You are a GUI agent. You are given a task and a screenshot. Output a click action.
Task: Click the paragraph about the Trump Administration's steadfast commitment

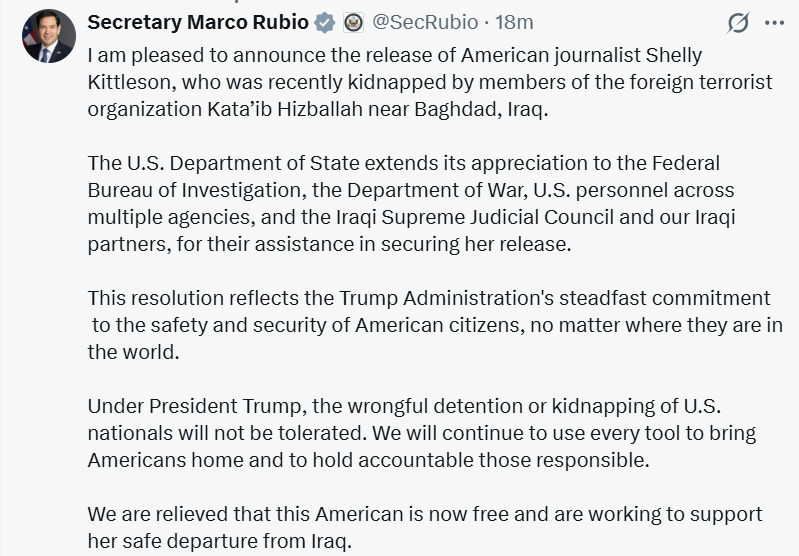coord(430,324)
